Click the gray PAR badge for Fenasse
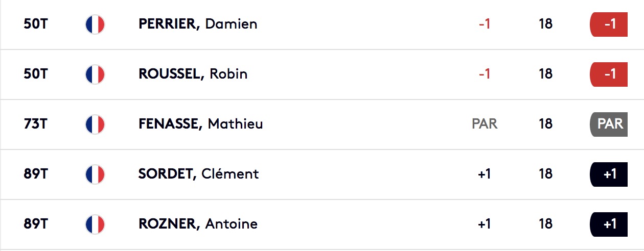644x251 pixels. click(609, 124)
